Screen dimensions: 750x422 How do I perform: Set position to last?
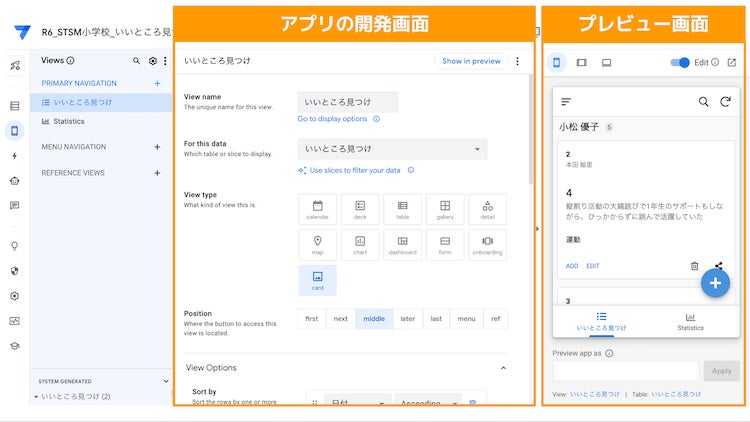[436, 319]
